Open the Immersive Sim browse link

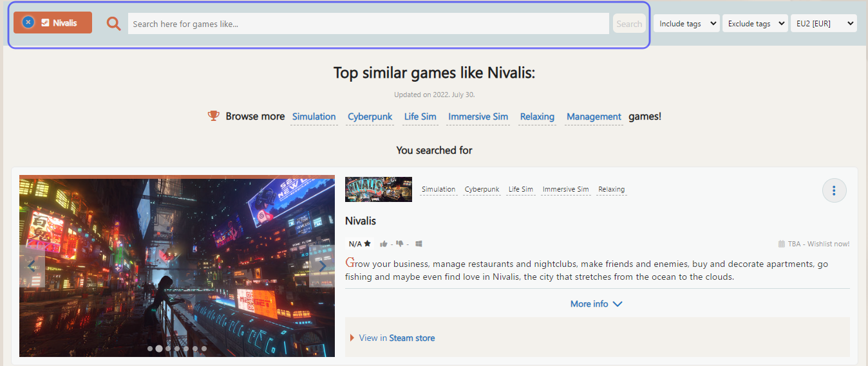[x=478, y=116]
